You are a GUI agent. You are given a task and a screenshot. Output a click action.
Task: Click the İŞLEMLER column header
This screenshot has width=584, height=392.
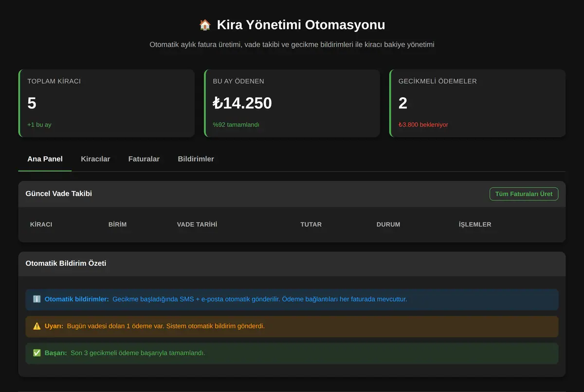pos(475,225)
